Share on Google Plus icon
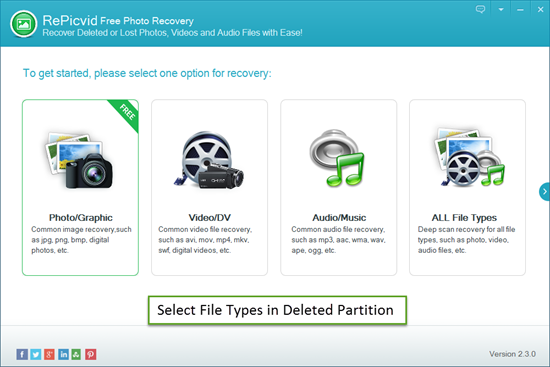 point(49,354)
